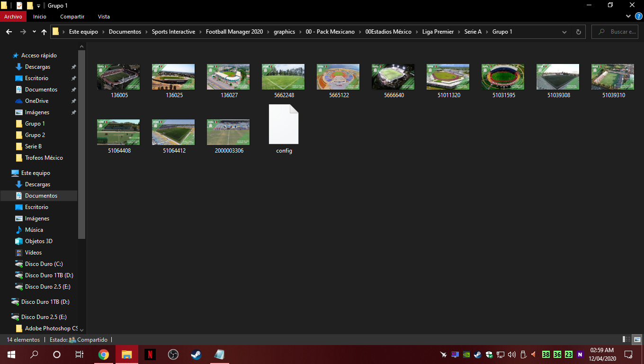Navigate to the graphics breadcrumb
644x364 pixels.
pos(284,32)
